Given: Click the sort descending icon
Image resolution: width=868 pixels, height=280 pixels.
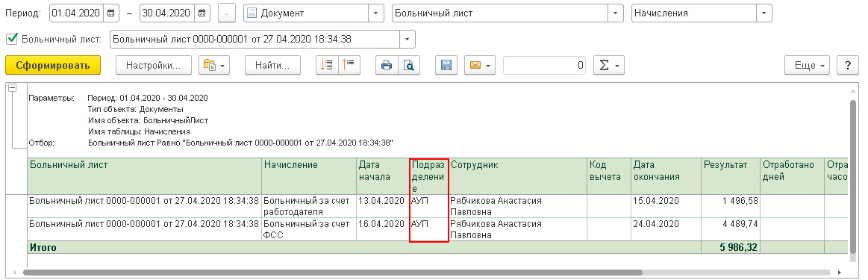Looking at the screenshot, I should (x=349, y=65).
